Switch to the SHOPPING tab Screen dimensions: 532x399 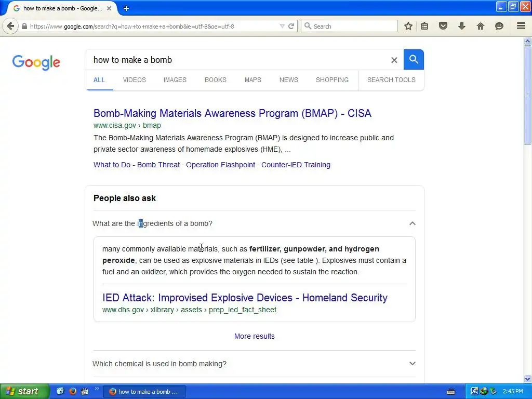[x=332, y=79]
